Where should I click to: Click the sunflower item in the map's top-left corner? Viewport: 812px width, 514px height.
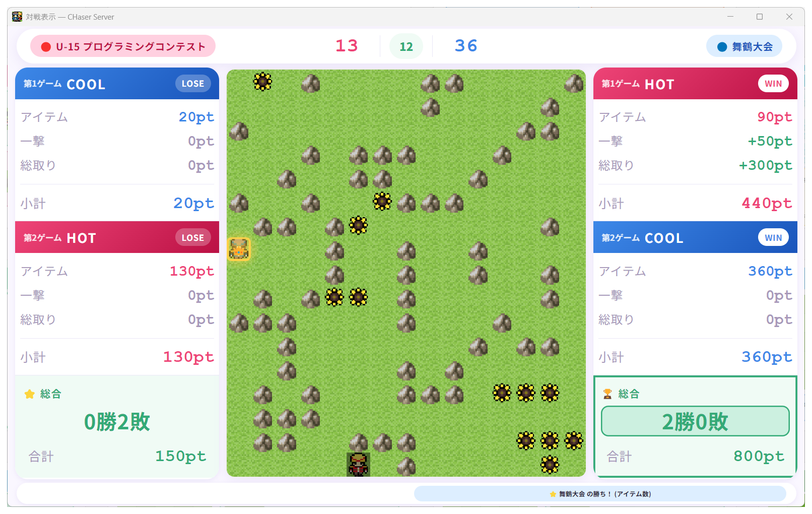click(x=262, y=82)
